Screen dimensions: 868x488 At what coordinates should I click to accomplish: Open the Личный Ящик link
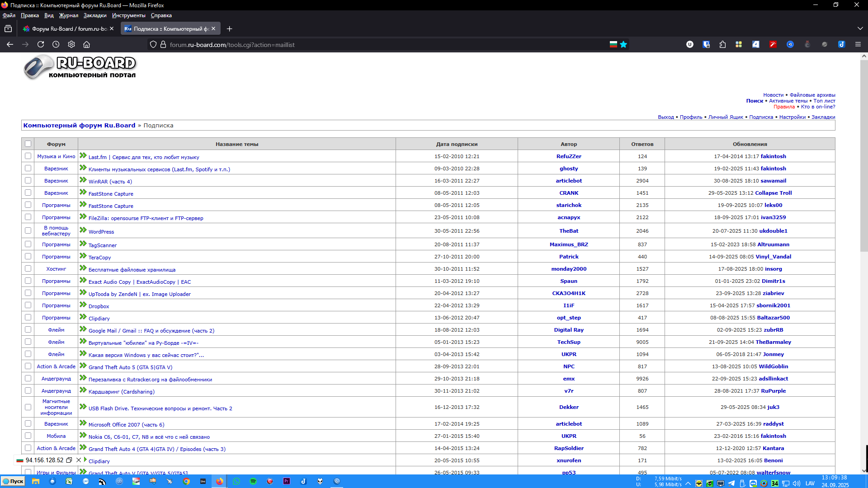point(725,117)
